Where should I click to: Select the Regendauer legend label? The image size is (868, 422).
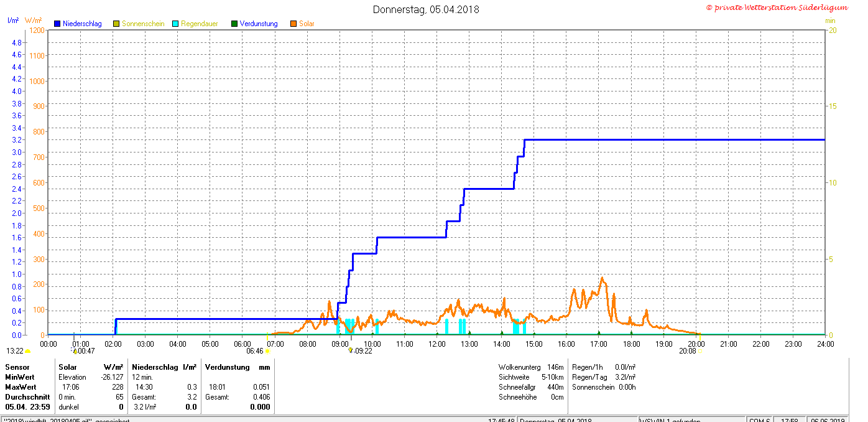coord(200,24)
